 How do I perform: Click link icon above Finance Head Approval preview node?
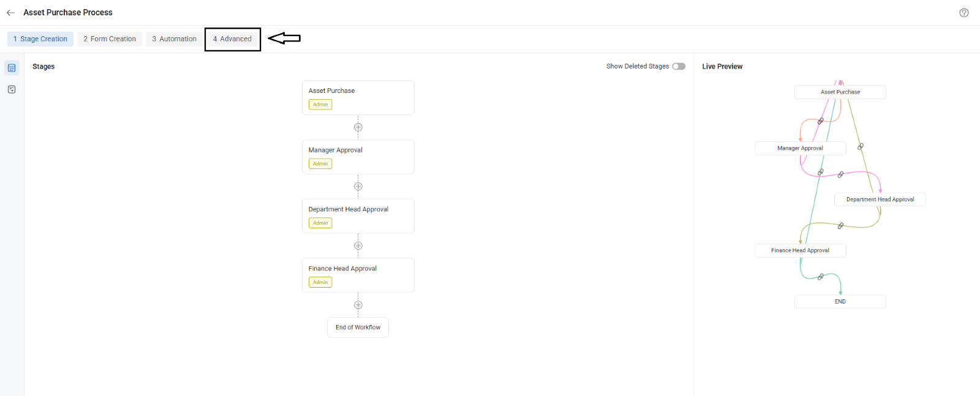[x=840, y=226]
